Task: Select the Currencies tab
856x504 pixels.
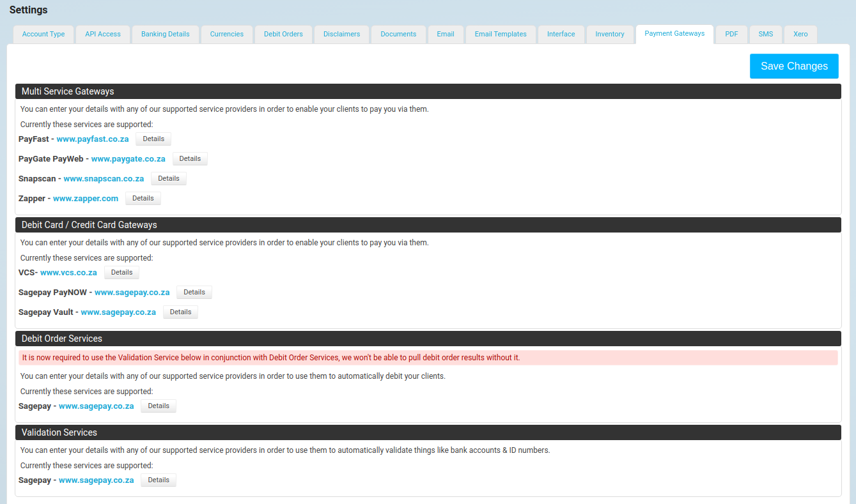Action: click(227, 34)
